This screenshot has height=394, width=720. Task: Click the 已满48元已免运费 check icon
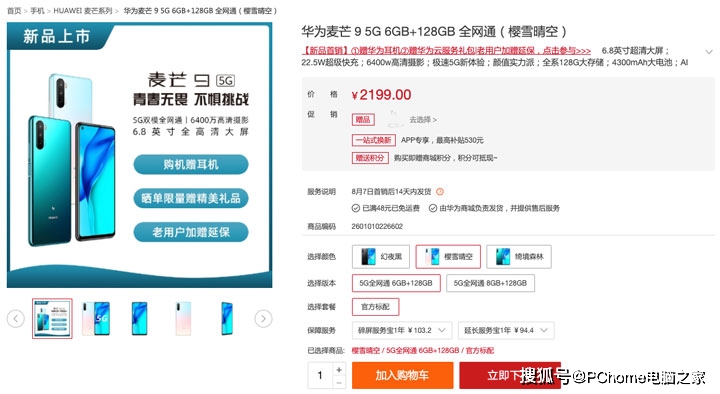(356, 208)
